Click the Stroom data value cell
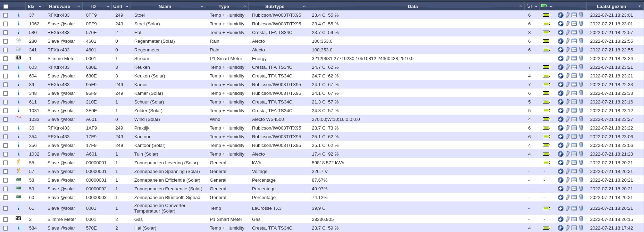 tap(362, 59)
